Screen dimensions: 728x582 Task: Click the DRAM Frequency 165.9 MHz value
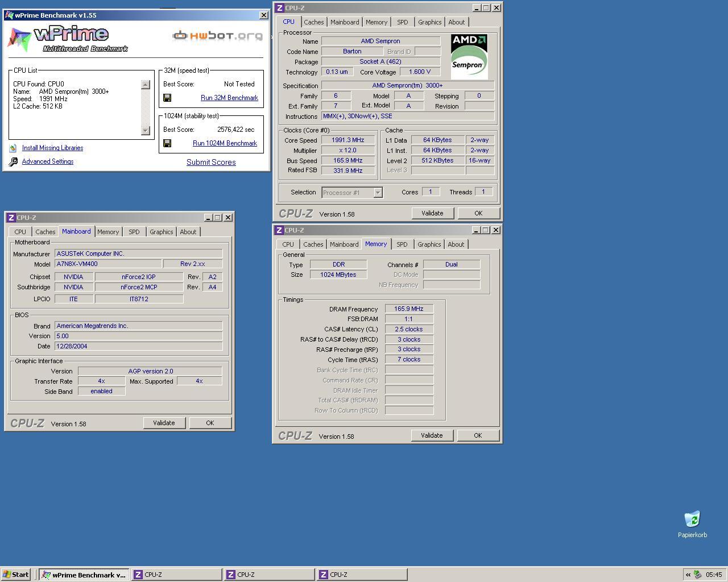[409, 309]
